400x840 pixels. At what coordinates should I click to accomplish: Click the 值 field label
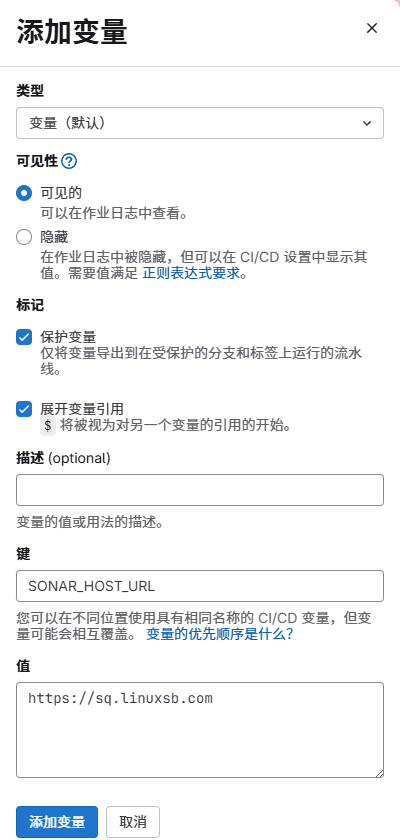(x=23, y=666)
